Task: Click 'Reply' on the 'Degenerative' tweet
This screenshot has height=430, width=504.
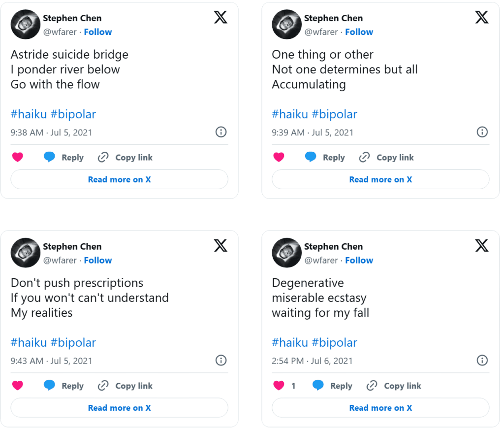Action: coord(341,386)
